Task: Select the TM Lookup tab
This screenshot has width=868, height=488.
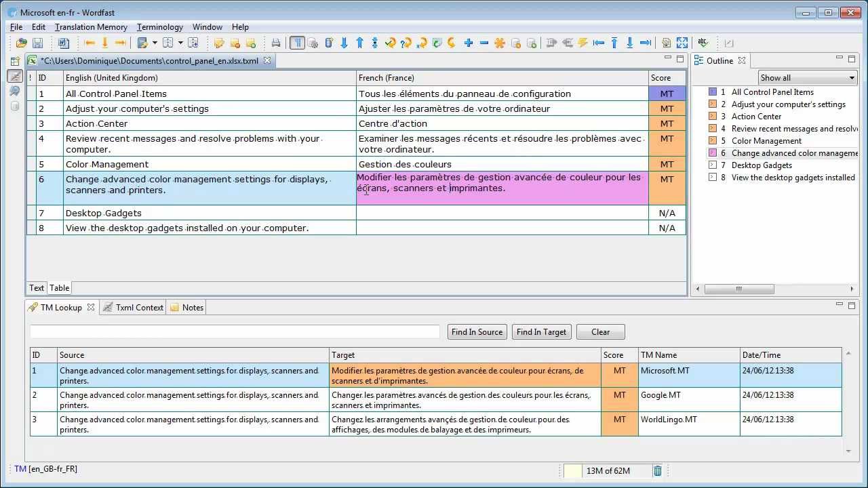Action: (x=61, y=308)
